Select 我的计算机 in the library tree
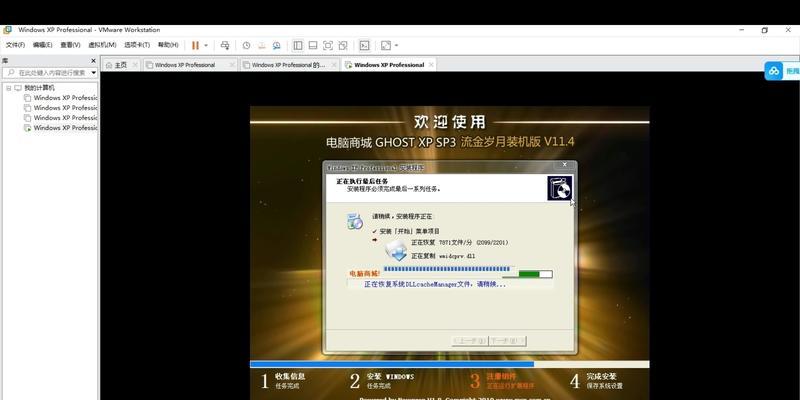This screenshot has width=800, height=400. click(39, 88)
